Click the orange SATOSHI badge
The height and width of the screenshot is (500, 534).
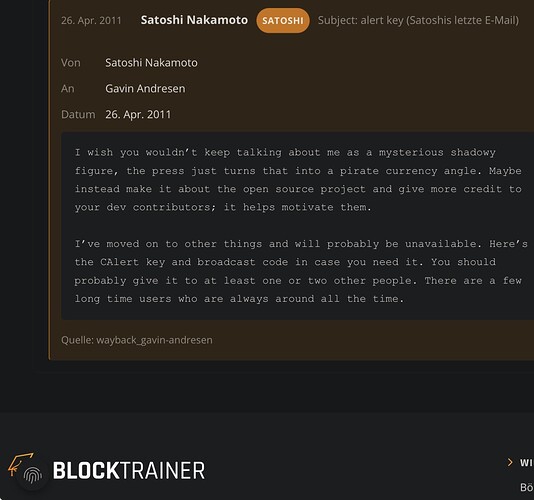(283, 20)
